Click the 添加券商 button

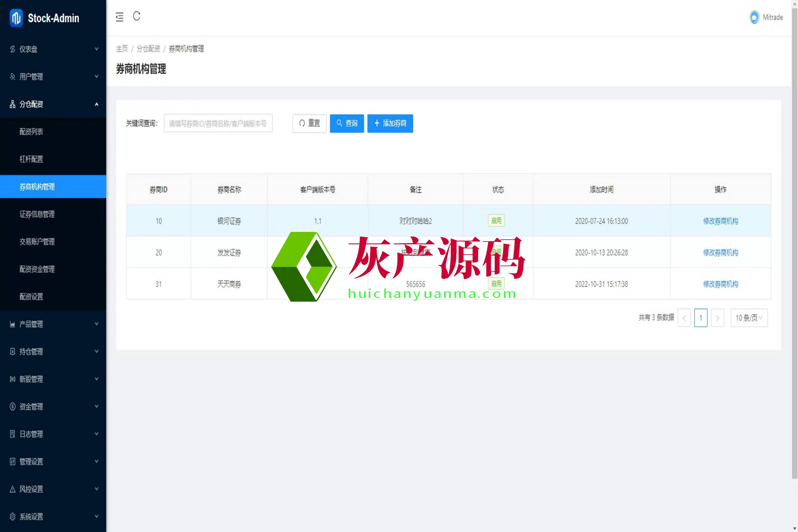click(x=390, y=123)
